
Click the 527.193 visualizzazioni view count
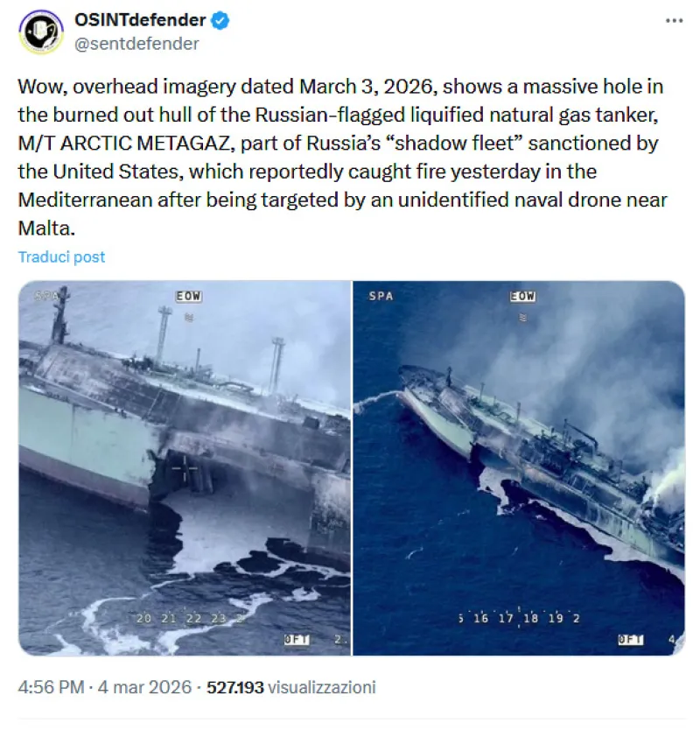tap(290, 687)
